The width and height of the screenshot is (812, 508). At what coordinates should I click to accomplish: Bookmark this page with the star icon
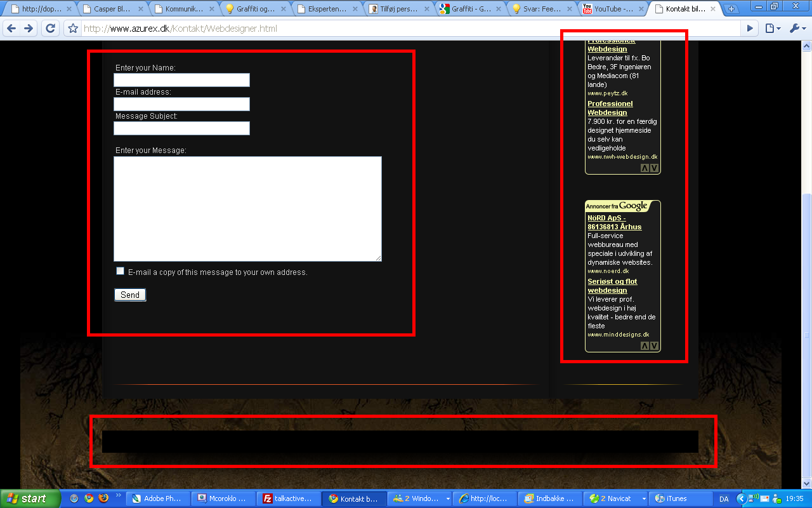point(73,29)
